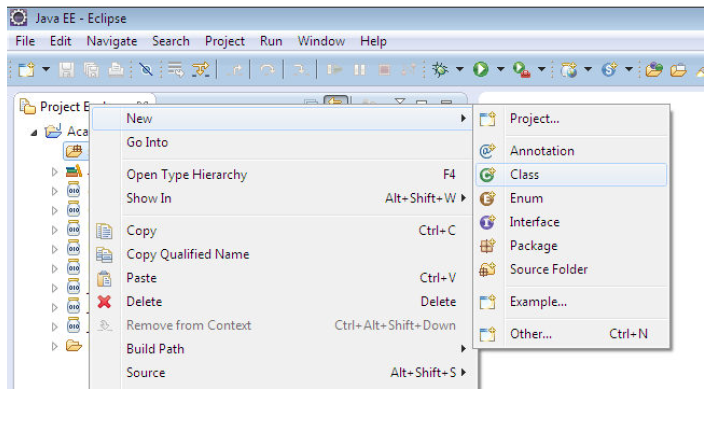Select Example... in the New submenu
709x423 pixels.
click(x=572, y=301)
